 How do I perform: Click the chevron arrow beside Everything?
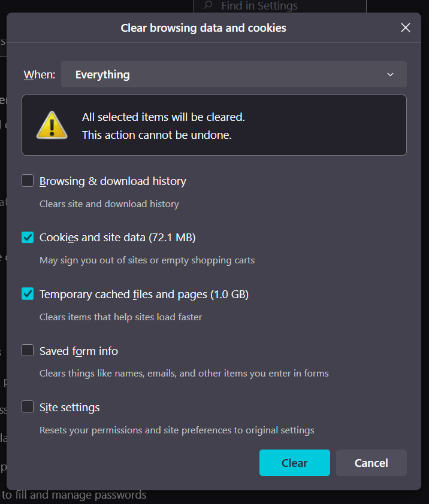(390, 74)
